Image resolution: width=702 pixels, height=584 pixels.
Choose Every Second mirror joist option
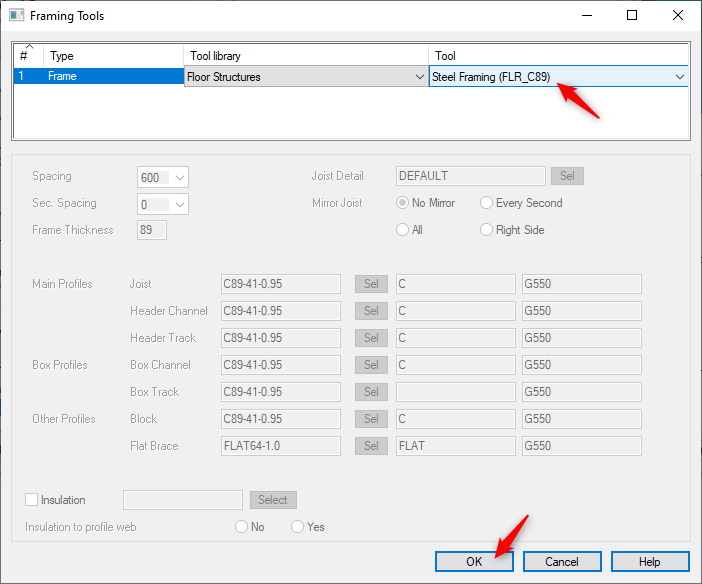487,203
